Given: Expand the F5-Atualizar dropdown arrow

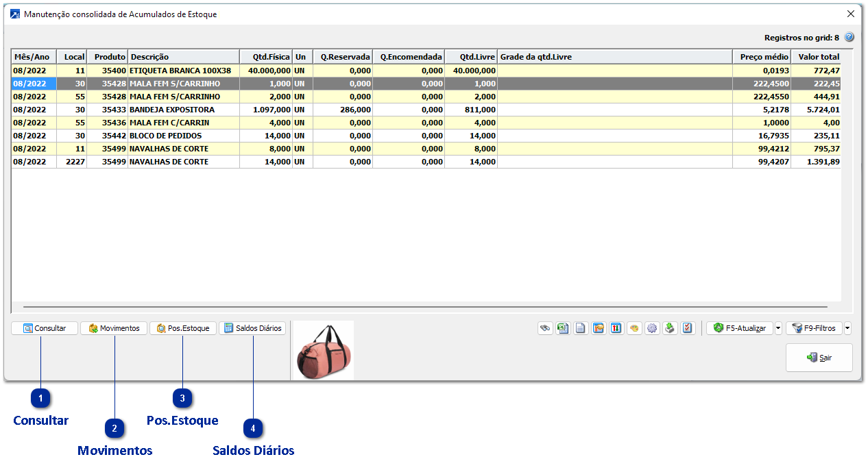Looking at the screenshot, I should tap(778, 328).
